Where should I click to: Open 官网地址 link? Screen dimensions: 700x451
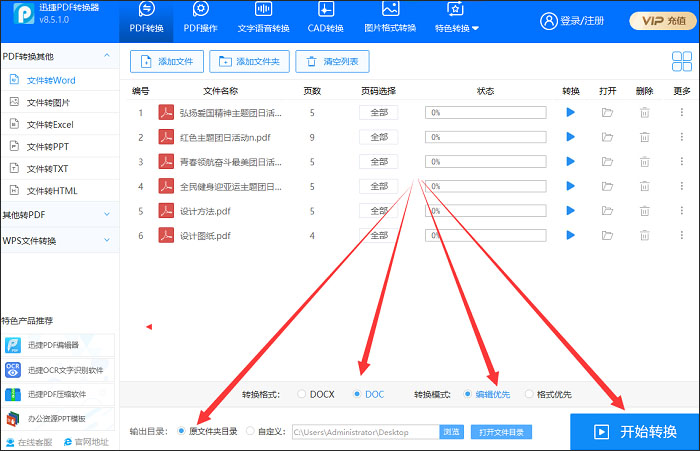[x=87, y=442]
